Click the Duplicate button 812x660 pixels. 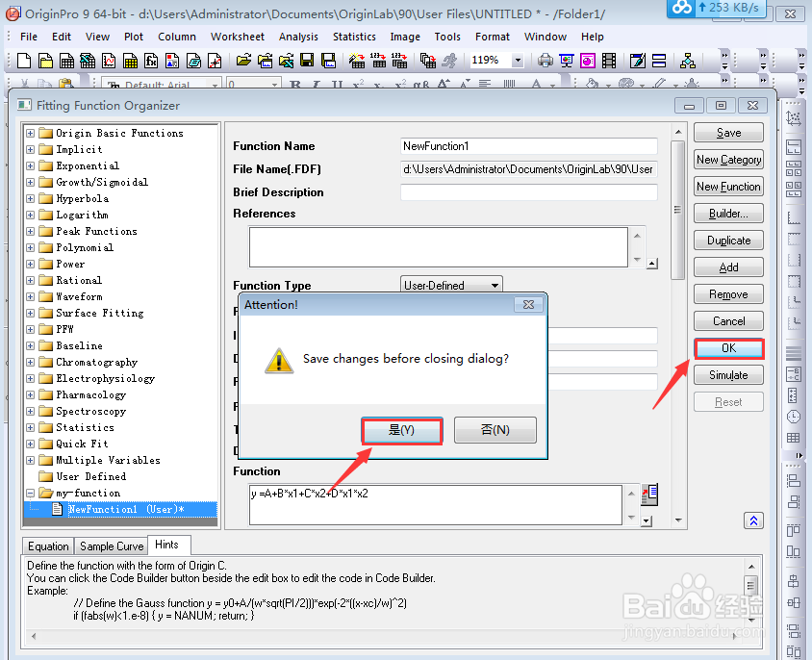728,241
